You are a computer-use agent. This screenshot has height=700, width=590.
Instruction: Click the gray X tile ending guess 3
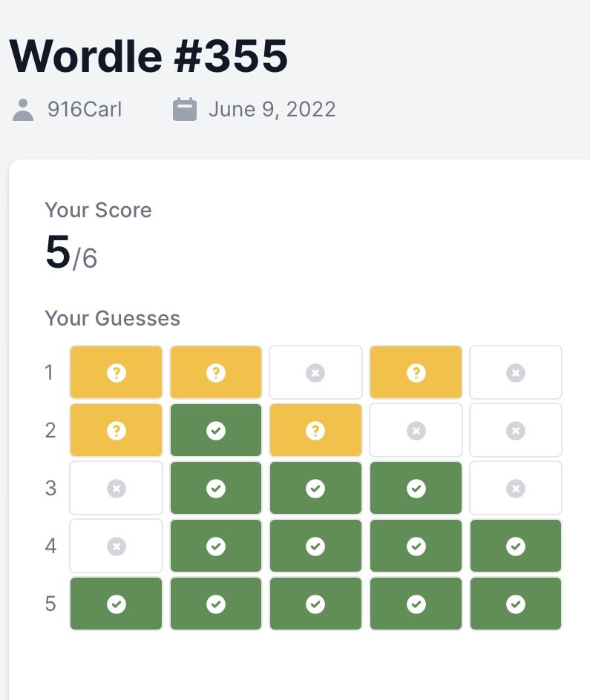[x=515, y=488]
